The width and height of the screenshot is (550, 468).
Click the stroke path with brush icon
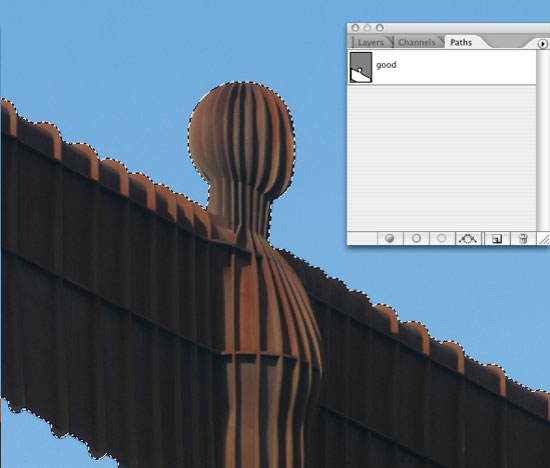416,239
